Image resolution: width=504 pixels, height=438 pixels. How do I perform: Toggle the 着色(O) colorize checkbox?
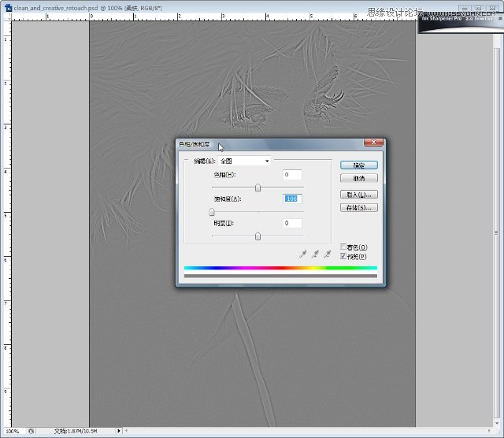pos(343,247)
